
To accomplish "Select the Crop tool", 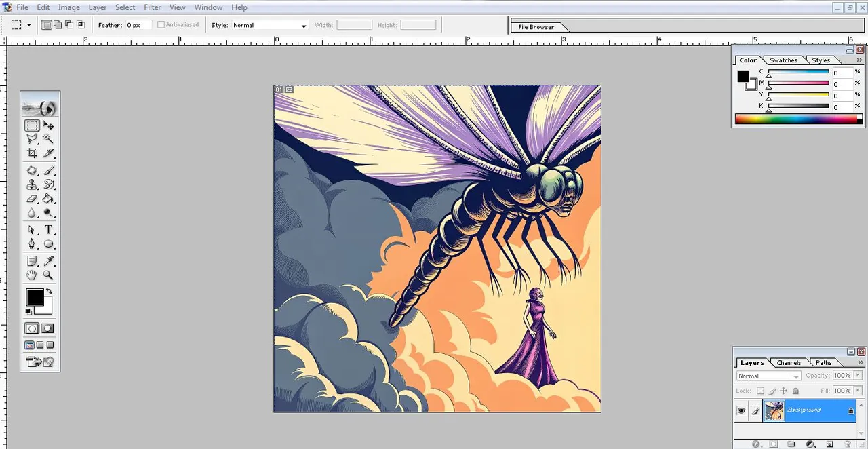I will [32, 153].
